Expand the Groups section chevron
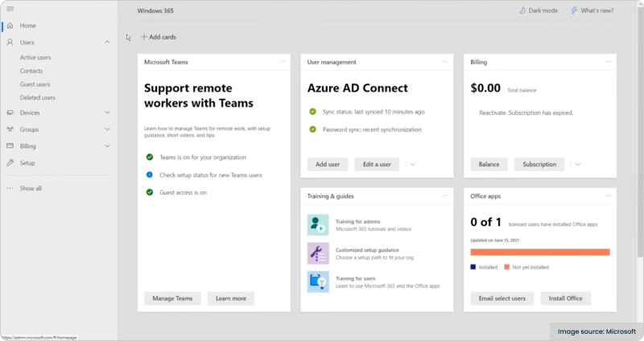Image resolution: width=644 pixels, height=341 pixels. [x=107, y=129]
